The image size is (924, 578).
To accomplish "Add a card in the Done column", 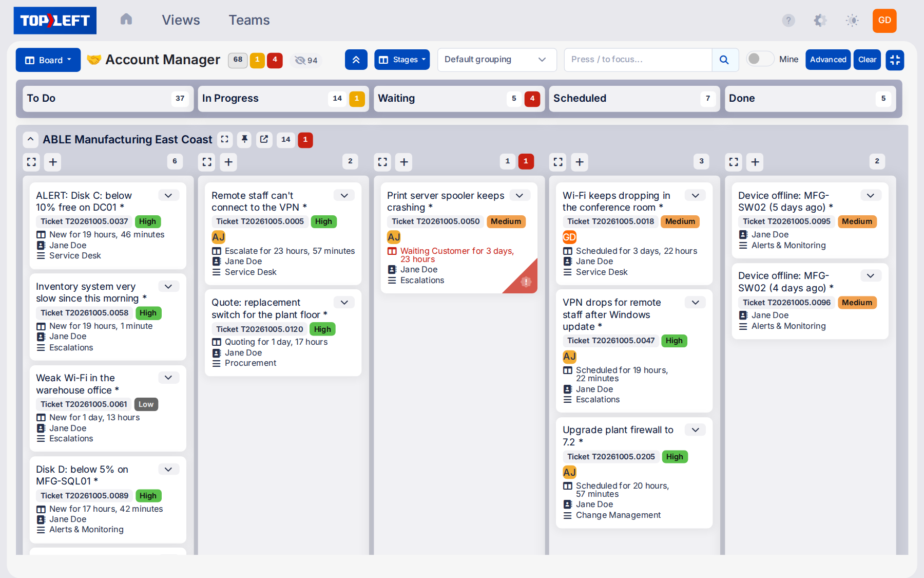I will [755, 162].
